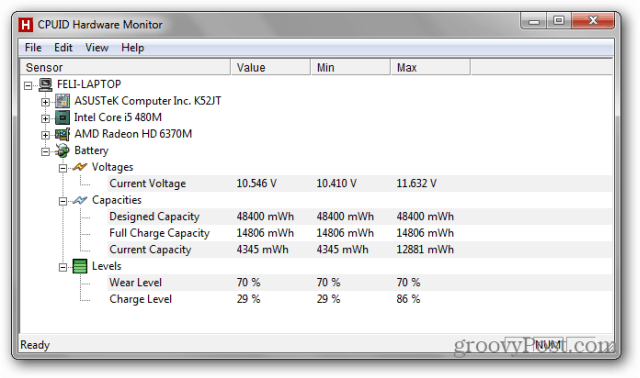This screenshot has width=640, height=378.
Task: Collapse the Voltages section
Action: 63,168
